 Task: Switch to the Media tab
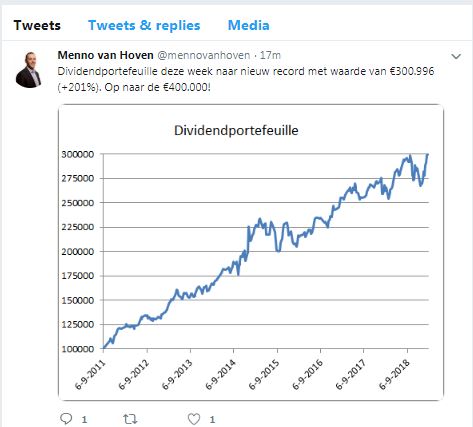[x=248, y=25]
